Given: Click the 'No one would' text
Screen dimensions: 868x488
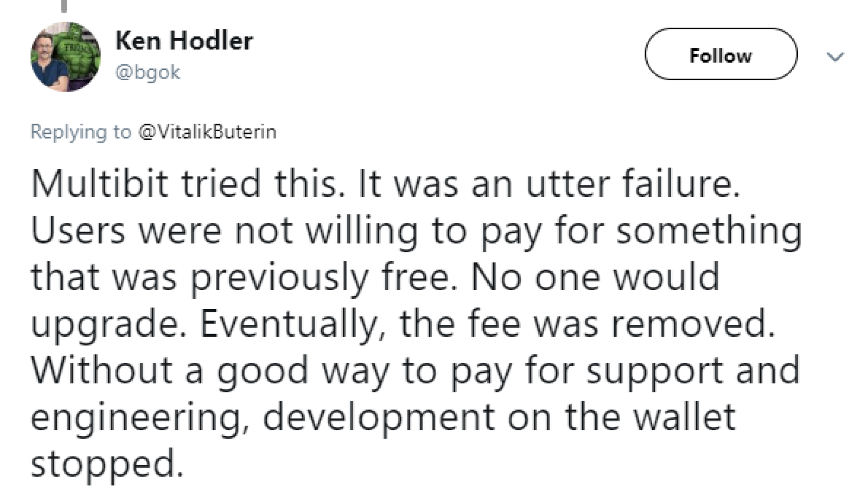Looking at the screenshot, I should (595, 277).
